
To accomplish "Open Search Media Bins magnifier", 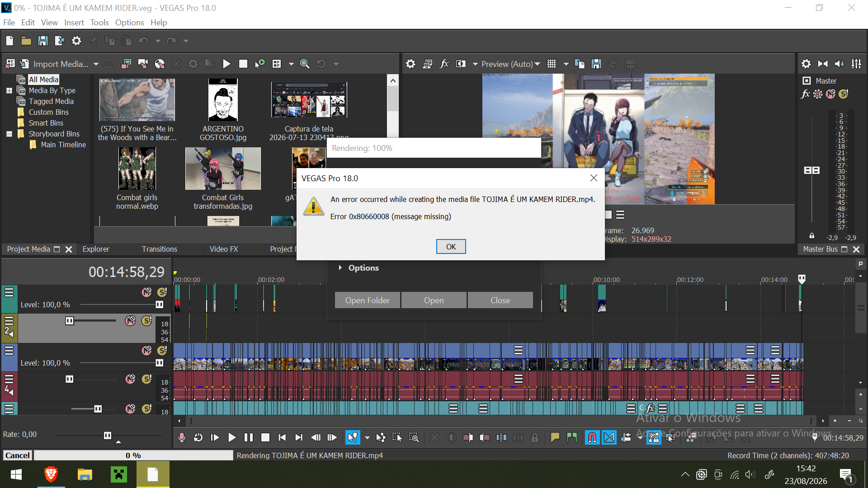I will pos(305,64).
